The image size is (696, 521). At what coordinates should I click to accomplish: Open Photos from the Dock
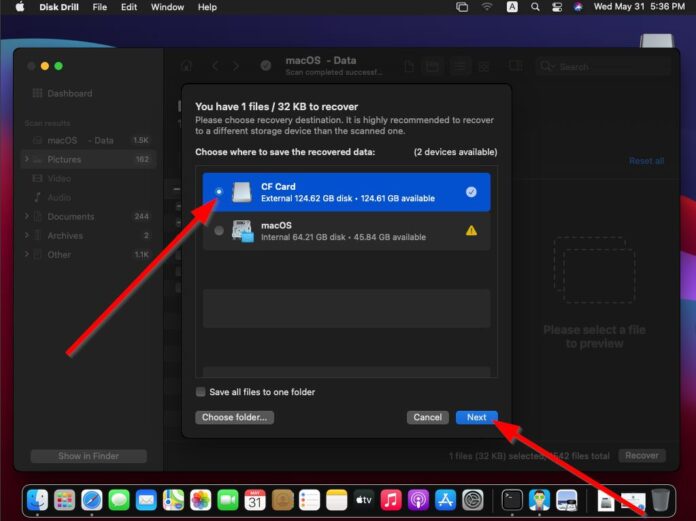coord(201,500)
